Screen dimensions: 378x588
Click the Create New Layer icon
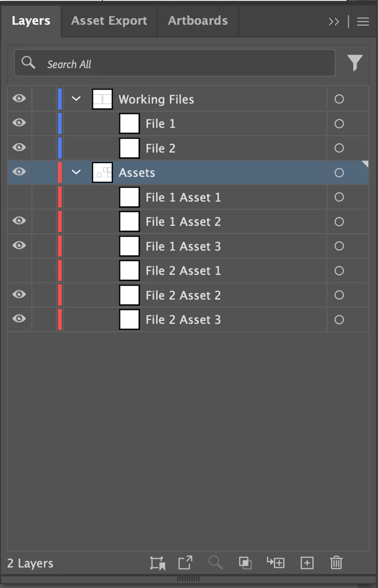pos(307,563)
